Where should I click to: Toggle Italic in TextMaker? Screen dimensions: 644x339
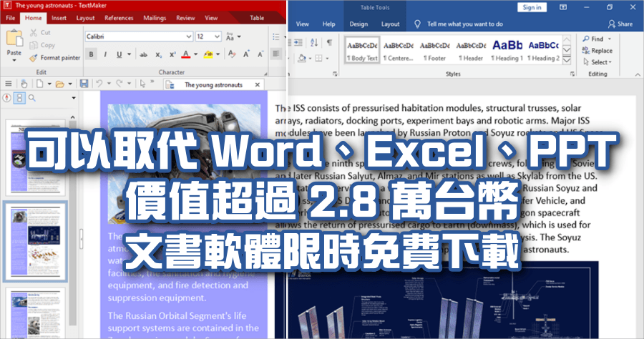(x=105, y=54)
